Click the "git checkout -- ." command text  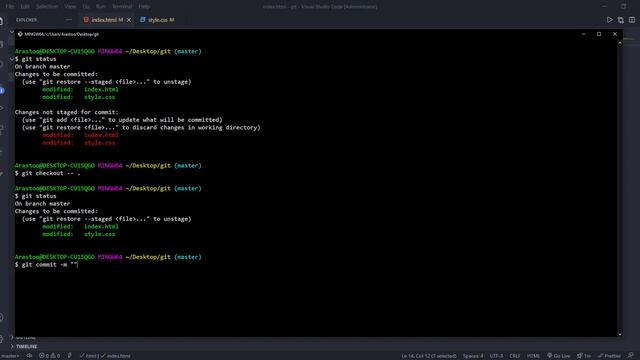51,173
